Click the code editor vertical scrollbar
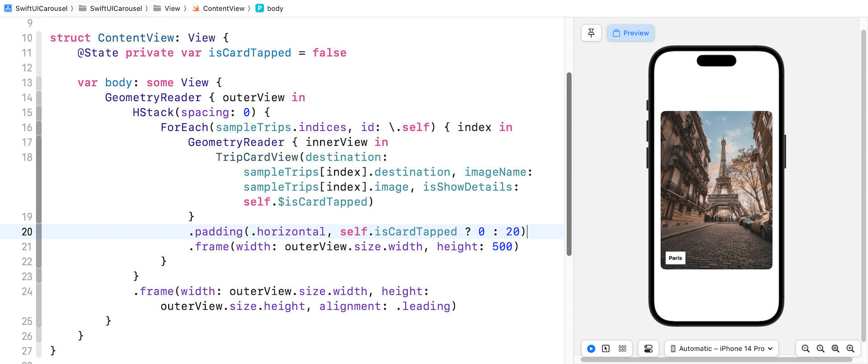The image size is (868, 364). [x=569, y=164]
